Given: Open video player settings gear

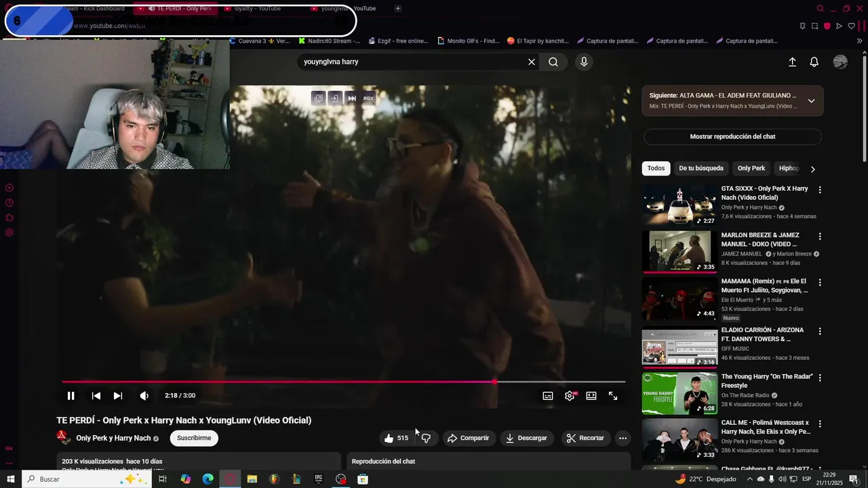Looking at the screenshot, I should 570,396.
